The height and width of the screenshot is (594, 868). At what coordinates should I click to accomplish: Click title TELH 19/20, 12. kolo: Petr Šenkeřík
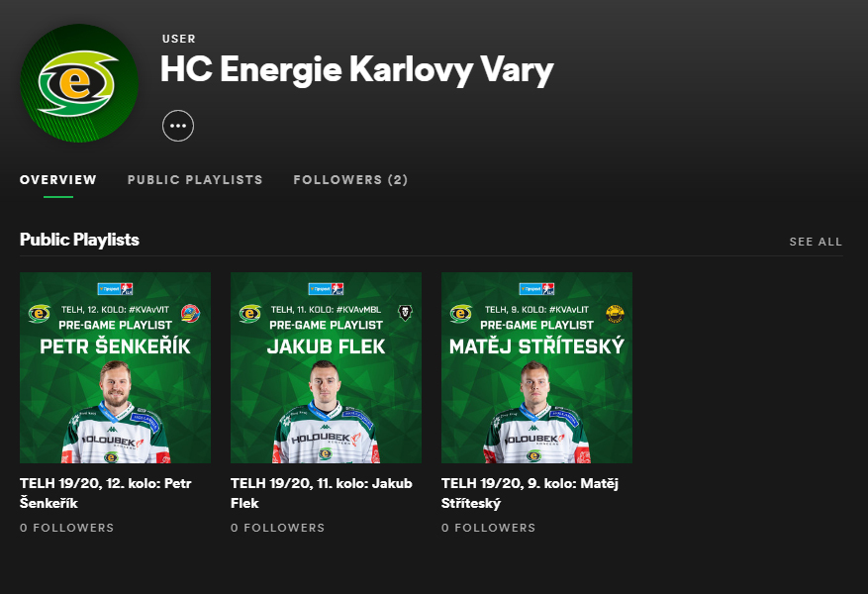point(106,493)
